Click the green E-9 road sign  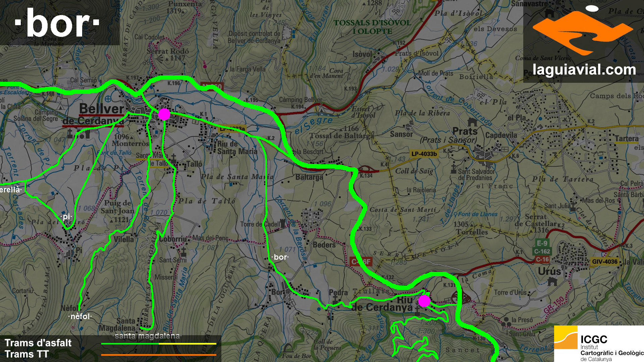[542, 243]
